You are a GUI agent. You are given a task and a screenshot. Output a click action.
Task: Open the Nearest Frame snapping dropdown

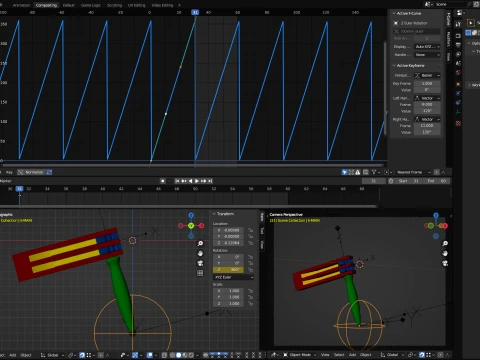[x=414, y=172]
